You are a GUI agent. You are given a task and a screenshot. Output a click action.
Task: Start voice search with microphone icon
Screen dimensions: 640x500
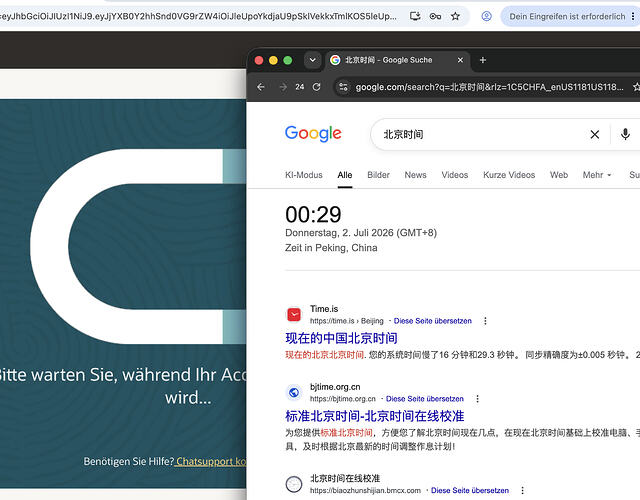(x=625, y=134)
